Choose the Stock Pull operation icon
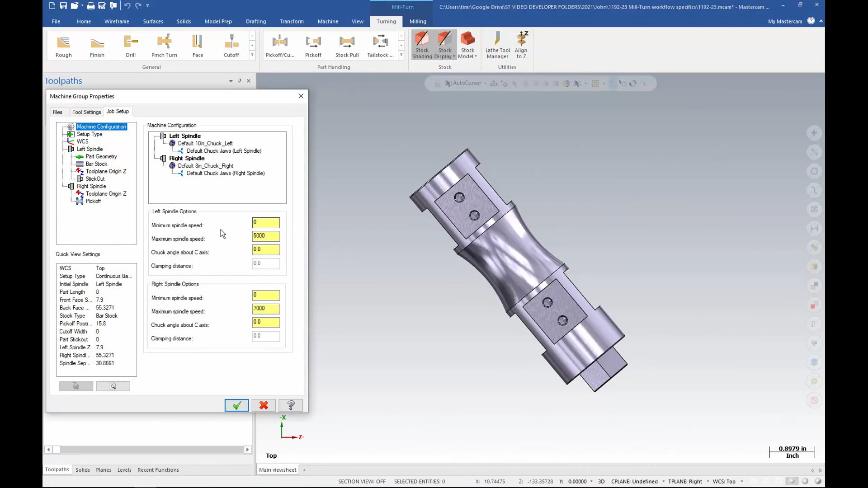Screen dimensions: 868x488 pos(347,46)
